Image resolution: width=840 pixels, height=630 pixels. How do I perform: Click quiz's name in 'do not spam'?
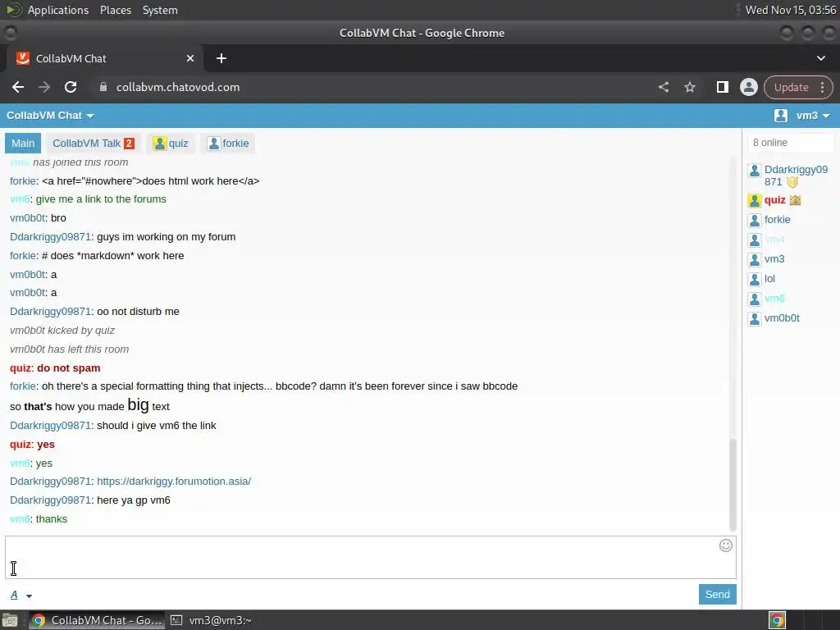tap(21, 368)
